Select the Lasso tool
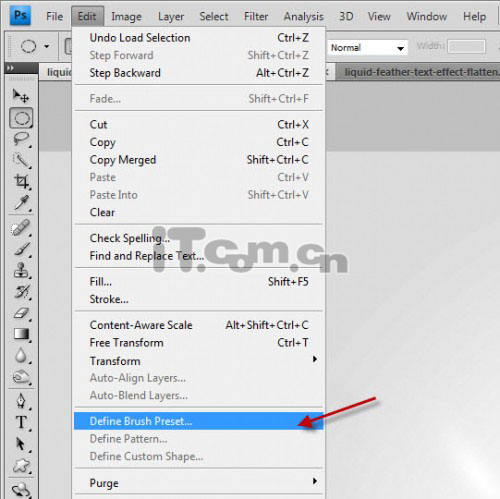Screen dimensions: 500x499 21,139
